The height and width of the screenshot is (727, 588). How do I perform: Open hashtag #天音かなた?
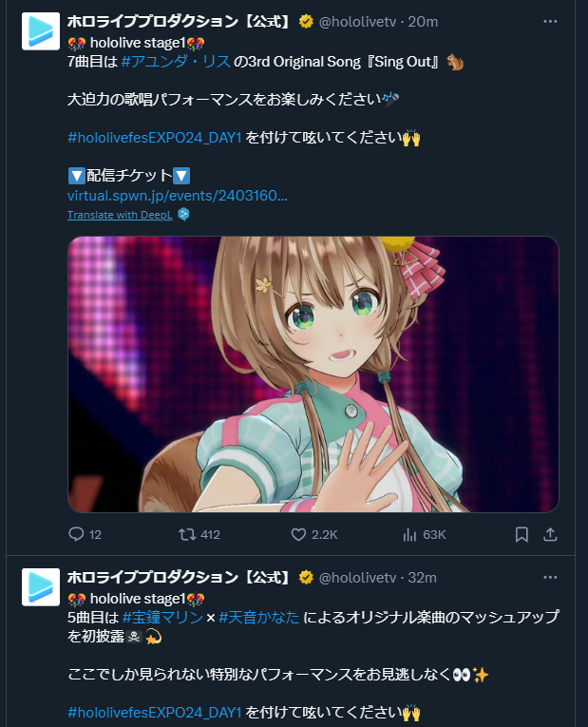pyautogui.click(x=259, y=617)
